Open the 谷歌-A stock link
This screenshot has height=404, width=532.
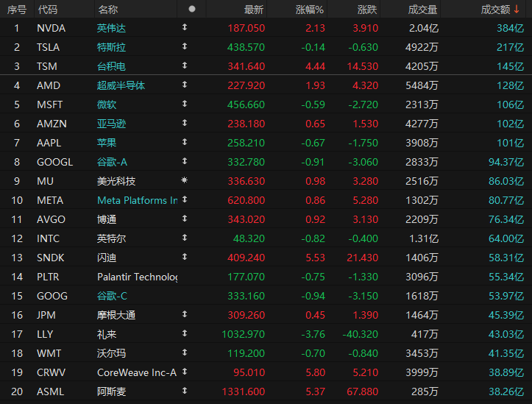point(112,162)
